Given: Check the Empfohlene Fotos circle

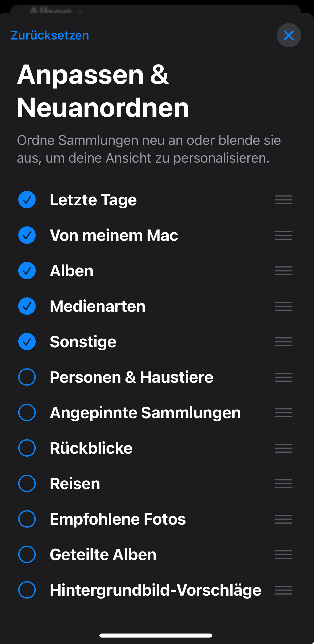Looking at the screenshot, I should (x=27, y=519).
